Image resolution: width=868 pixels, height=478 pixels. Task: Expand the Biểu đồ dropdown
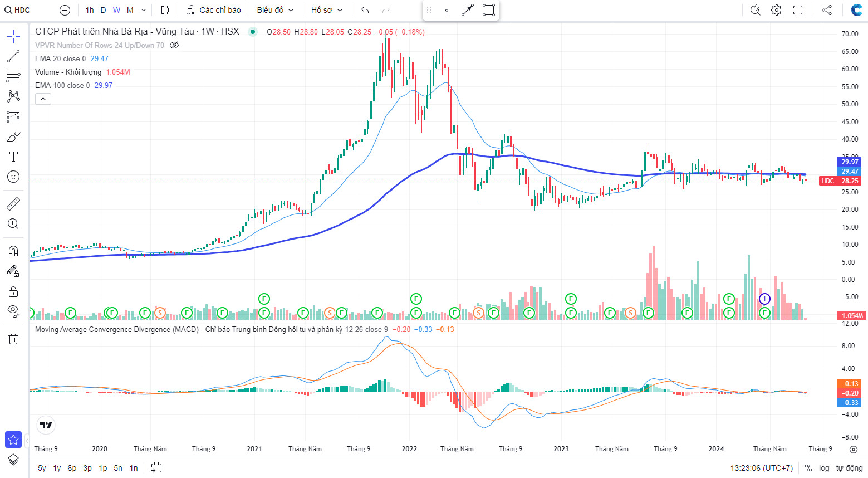click(x=275, y=10)
